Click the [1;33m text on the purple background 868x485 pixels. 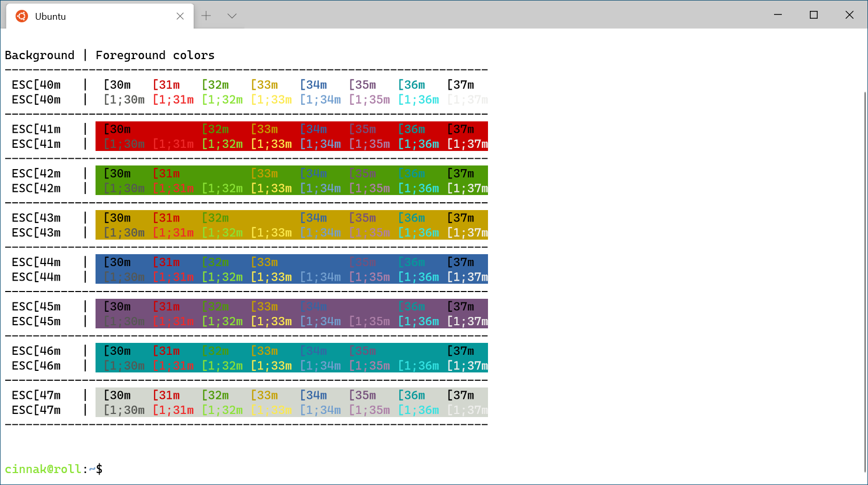[271, 321]
